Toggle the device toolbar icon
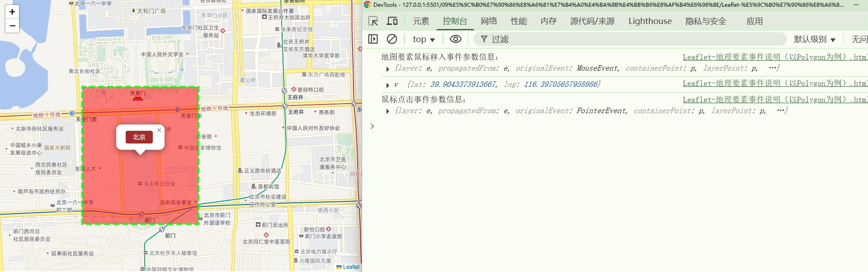Image resolution: width=868 pixels, height=272 pixels. (x=392, y=21)
